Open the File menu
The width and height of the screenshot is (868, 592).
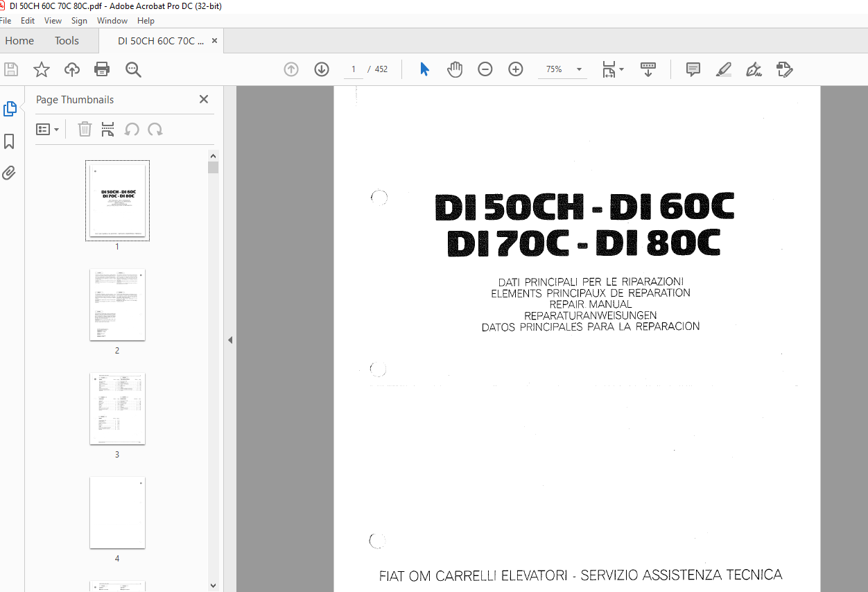(x=6, y=21)
